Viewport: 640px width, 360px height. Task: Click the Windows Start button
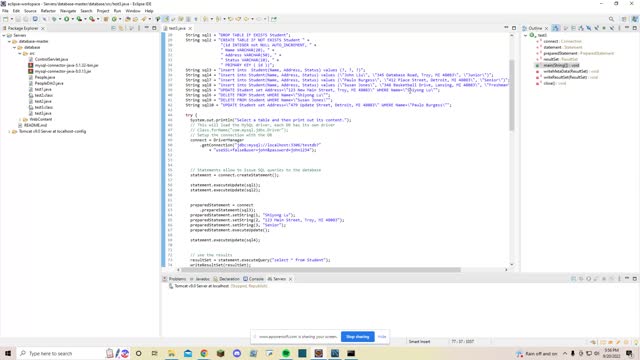[x=8, y=353]
